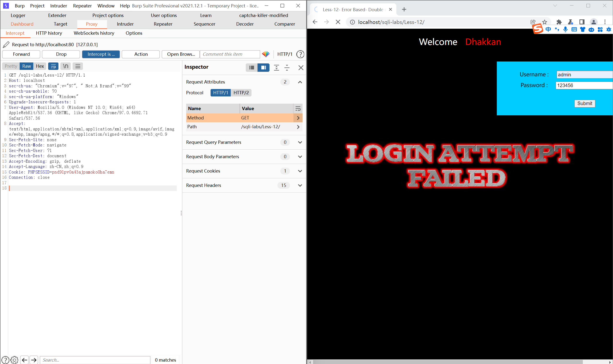Image resolution: width=613 pixels, height=364 pixels.
Task: Close the Inspector panel
Action: tap(301, 67)
